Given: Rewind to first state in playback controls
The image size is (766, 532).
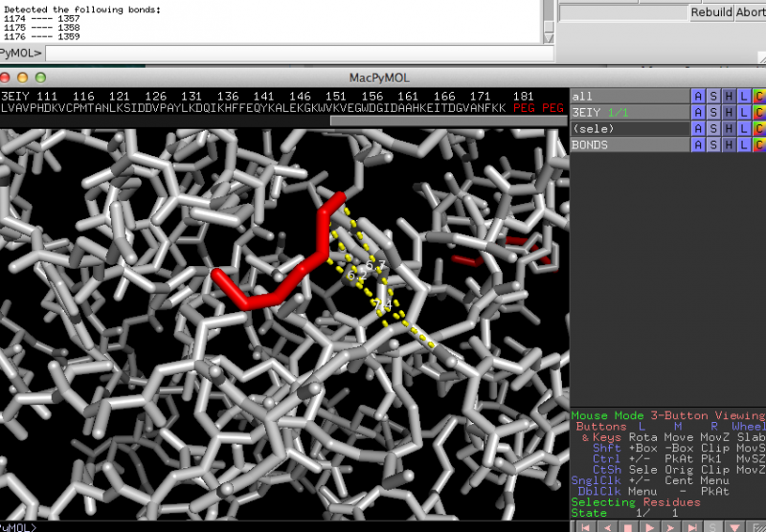Looking at the screenshot, I should coord(586,526).
